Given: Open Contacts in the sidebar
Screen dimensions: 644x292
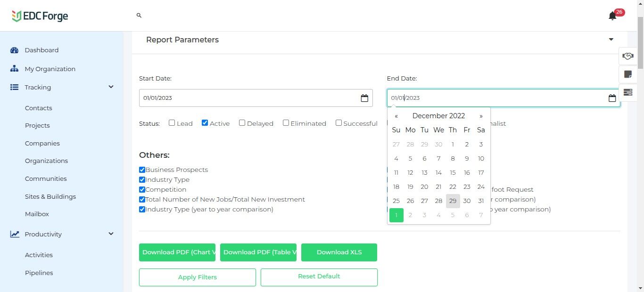Looking at the screenshot, I should click(39, 108).
